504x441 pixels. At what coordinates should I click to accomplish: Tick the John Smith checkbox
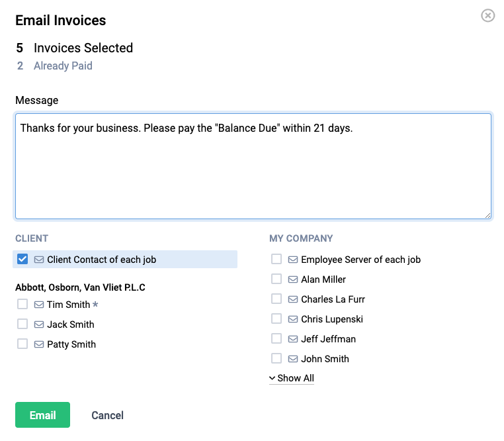[276, 358]
